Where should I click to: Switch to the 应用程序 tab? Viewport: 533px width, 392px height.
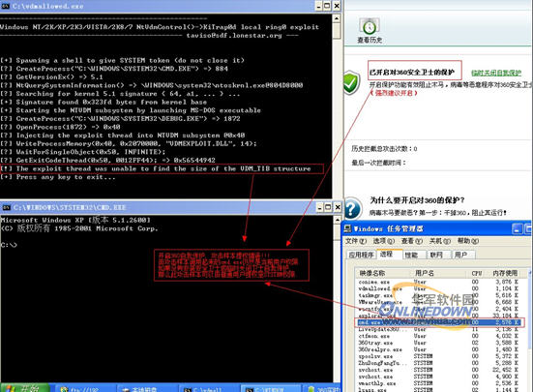(x=361, y=255)
